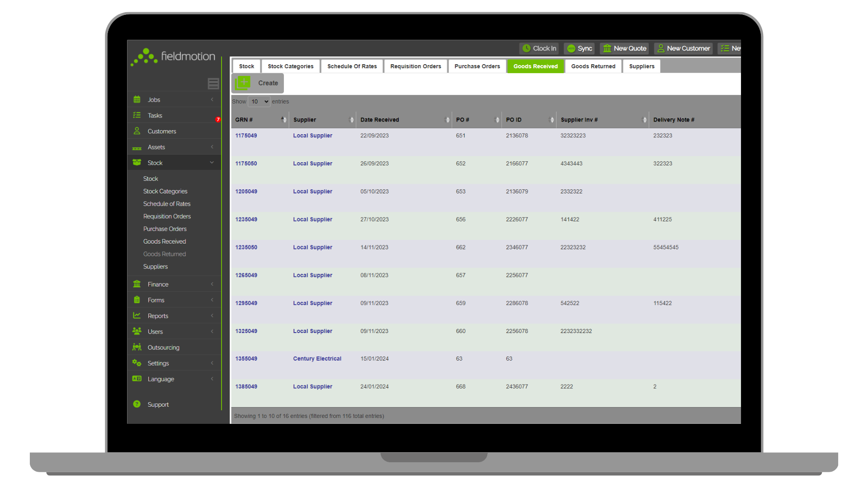Collapse the sidebar with the hamburger icon
The image size is (868, 488).
[x=213, y=84]
